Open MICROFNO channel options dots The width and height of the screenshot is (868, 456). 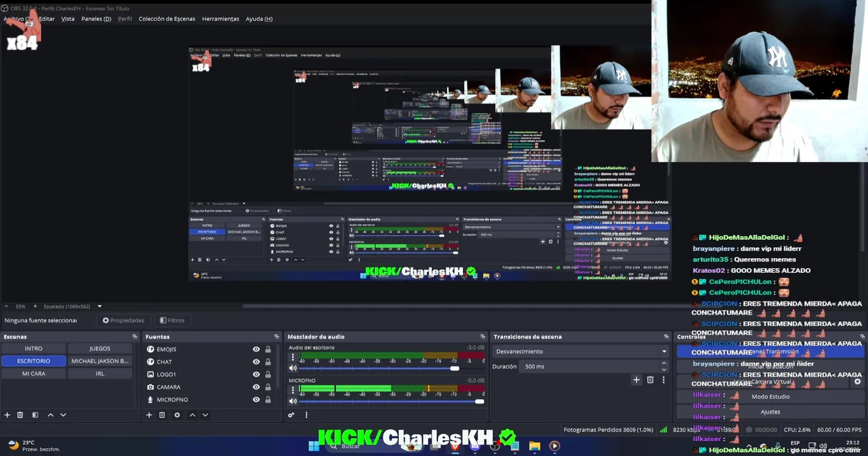tap(292, 391)
